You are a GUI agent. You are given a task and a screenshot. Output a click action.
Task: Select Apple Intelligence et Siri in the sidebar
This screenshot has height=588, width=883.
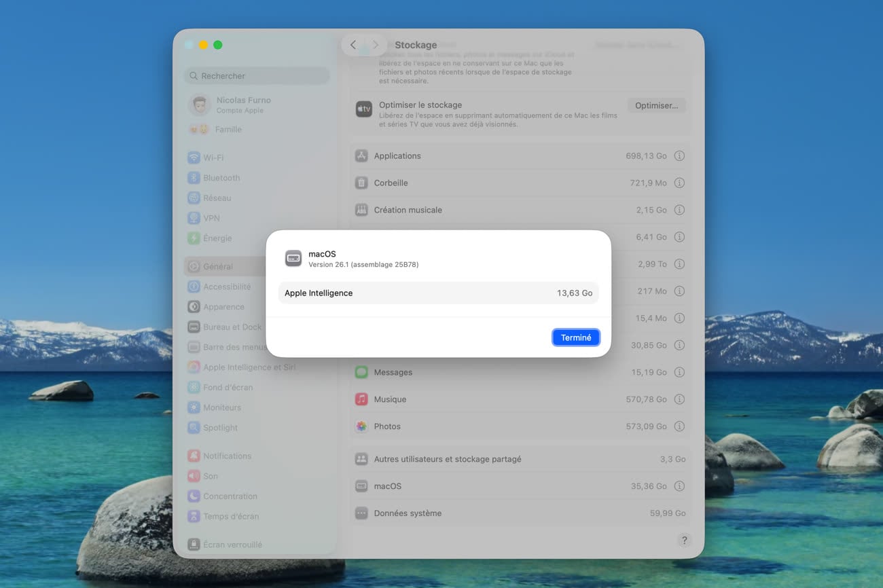click(x=249, y=367)
